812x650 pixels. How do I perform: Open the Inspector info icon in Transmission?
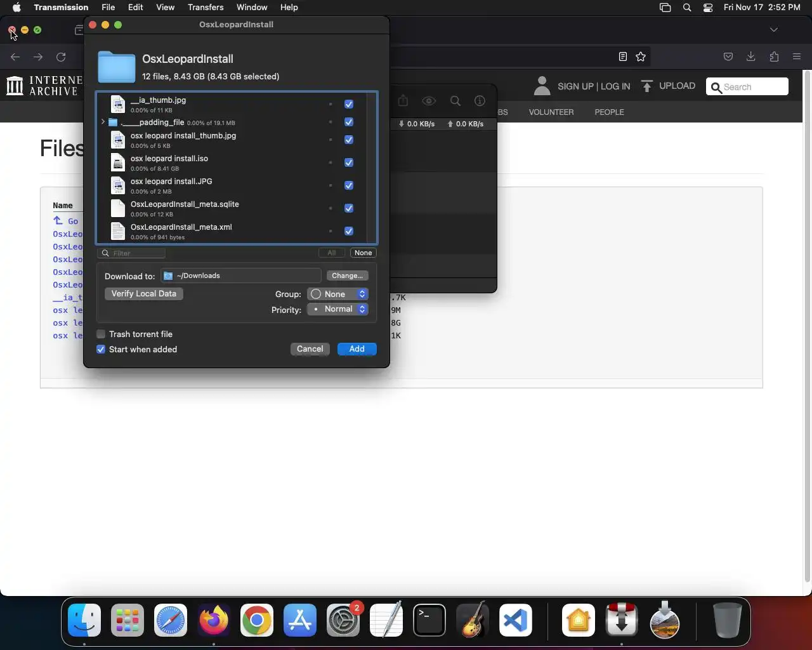480,101
